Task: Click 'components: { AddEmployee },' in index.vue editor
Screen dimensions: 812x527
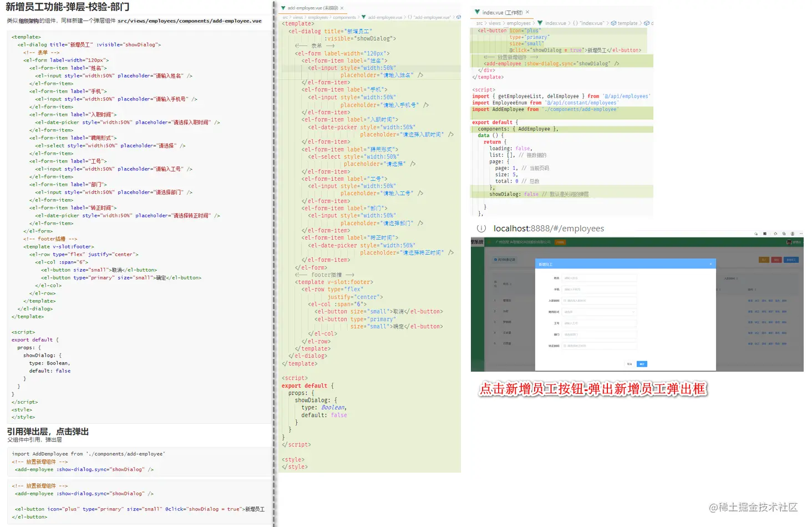Action: (x=518, y=129)
